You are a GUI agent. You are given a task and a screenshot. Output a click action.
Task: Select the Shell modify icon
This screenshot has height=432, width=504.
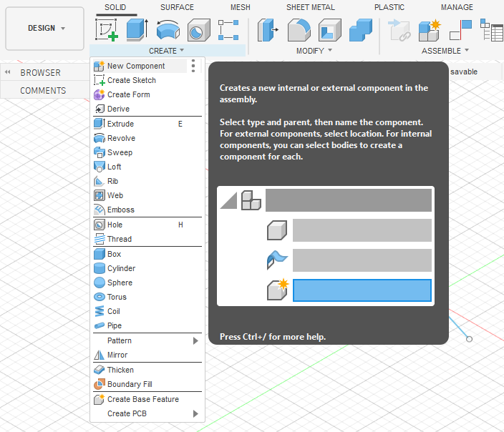coord(329,30)
